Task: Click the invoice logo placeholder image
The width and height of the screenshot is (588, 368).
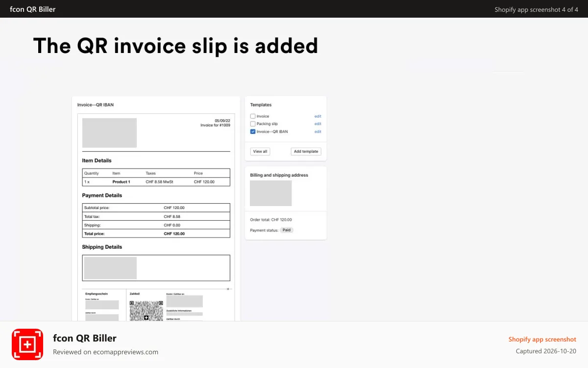Action: [109, 132]
